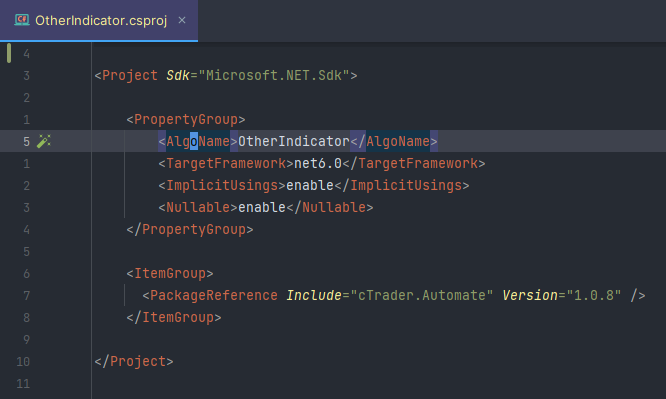The image size is (666, 399).
Task: Click the csproj file icon in tab
Action: coord(22,20)
